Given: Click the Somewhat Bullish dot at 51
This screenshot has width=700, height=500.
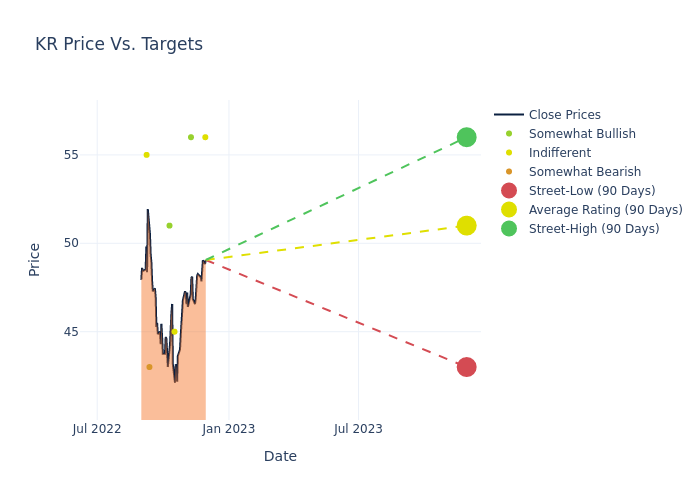Looking at the screenshot, I should click(x=169, y=226).
